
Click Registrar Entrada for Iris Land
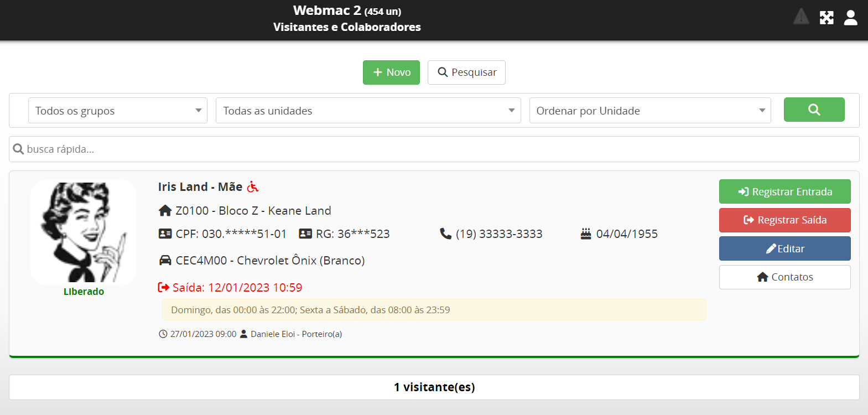point(784,191)
